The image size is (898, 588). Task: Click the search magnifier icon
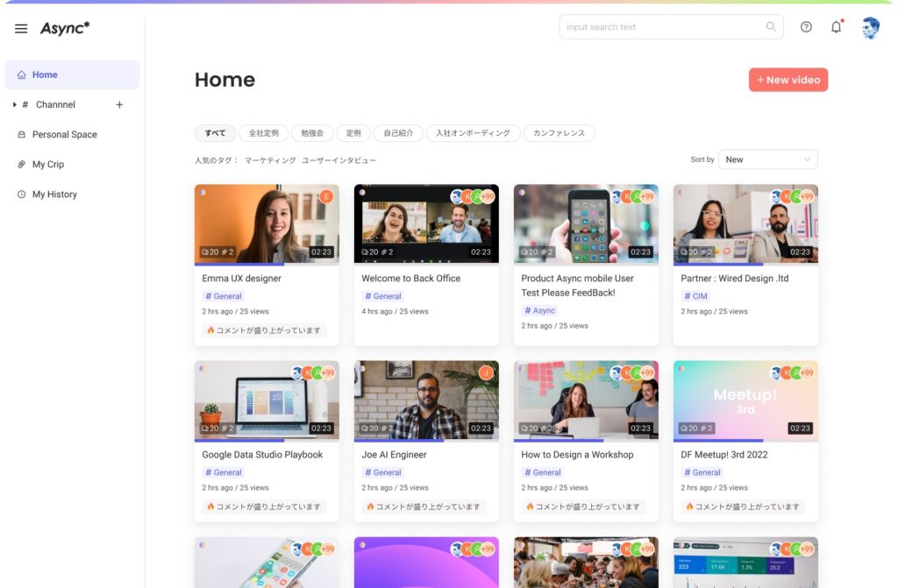click(771, 26)
